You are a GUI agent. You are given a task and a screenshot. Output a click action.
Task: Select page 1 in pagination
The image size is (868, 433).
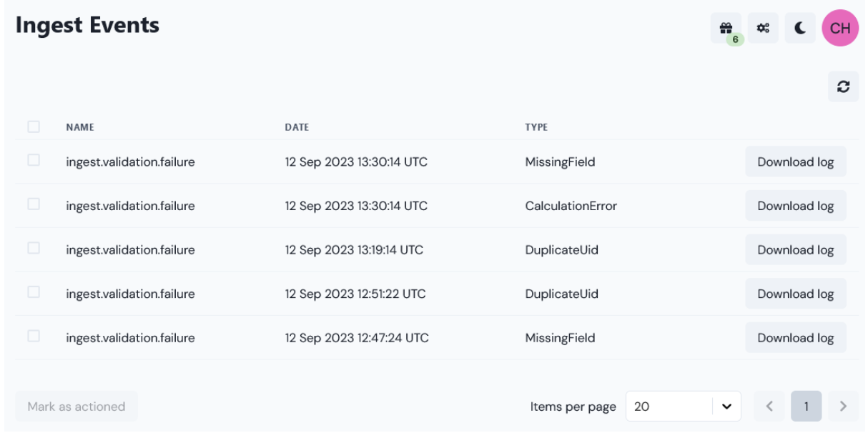point(807,406)
